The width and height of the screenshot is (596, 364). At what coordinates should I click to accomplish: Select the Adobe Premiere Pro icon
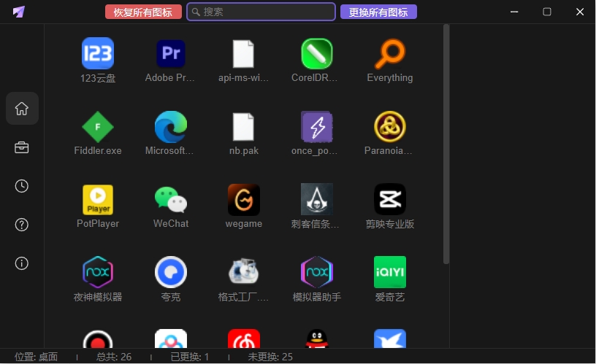tap(171, 53)
